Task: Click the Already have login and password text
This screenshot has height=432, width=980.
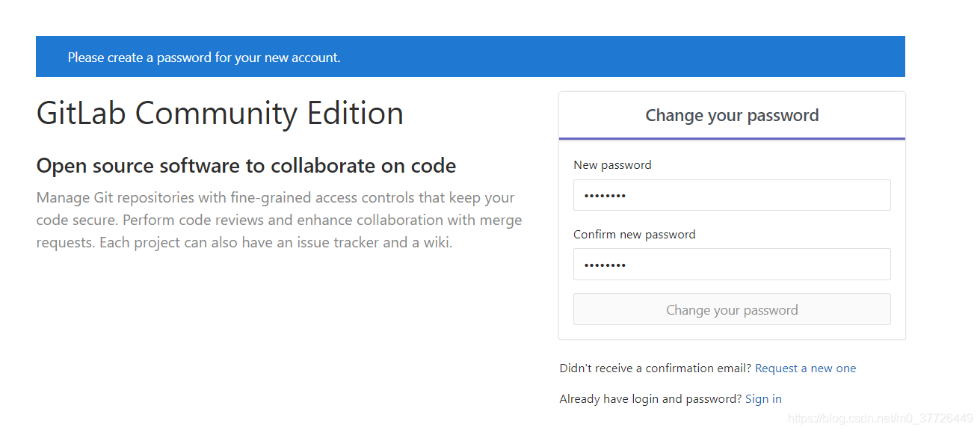Action: (x=650, y=399)
